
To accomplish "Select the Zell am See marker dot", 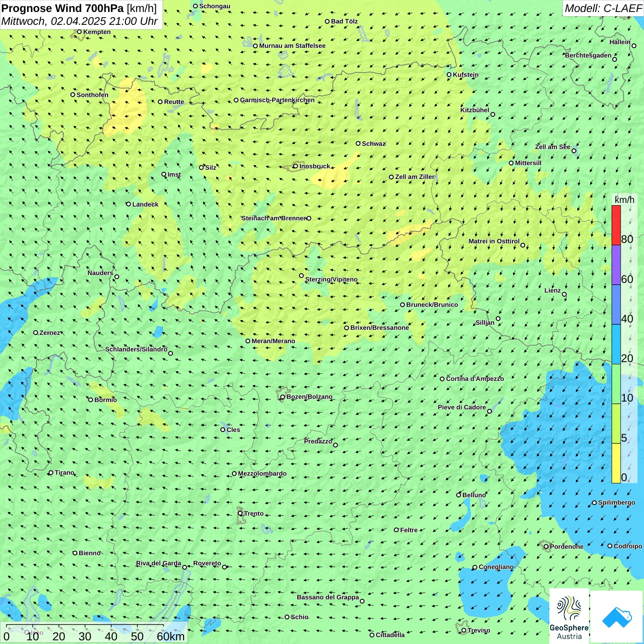I will (x=574, y=151).
